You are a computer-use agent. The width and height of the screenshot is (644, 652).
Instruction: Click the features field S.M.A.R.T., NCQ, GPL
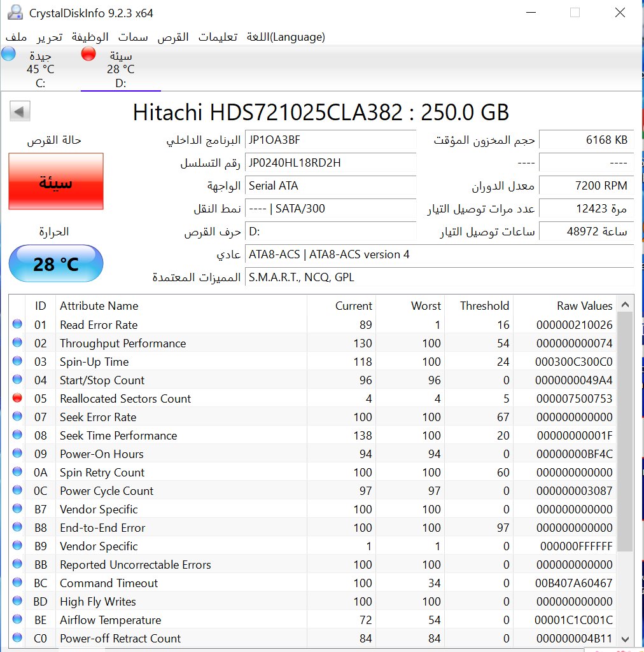tap(440, 277)
